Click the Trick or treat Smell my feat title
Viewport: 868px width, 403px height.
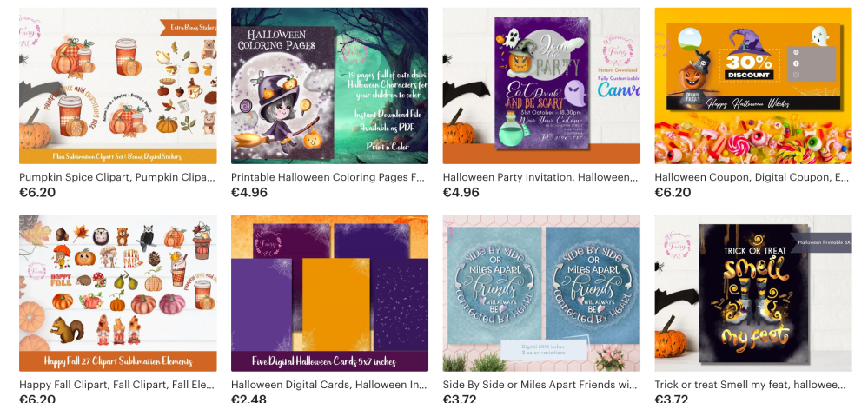(750, 385)
